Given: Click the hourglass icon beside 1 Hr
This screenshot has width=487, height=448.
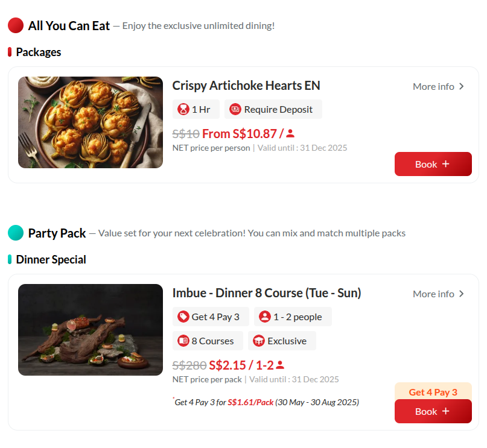Looking at the screenshot, I should point(183,110).
